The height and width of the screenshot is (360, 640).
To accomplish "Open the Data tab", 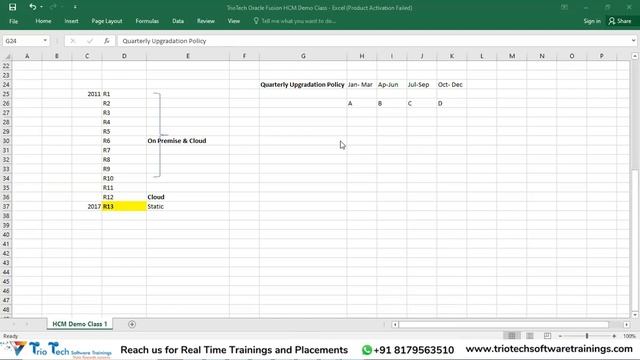I will click(178, 21).
